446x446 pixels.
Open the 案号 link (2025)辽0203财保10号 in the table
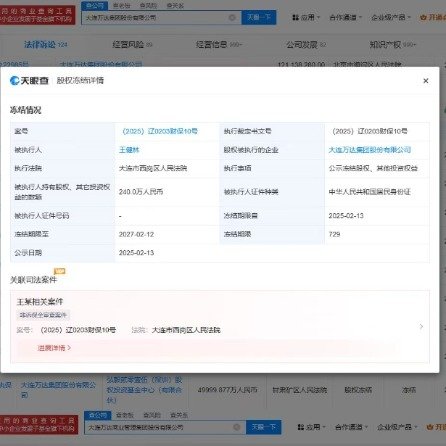[x=160, y=131]
